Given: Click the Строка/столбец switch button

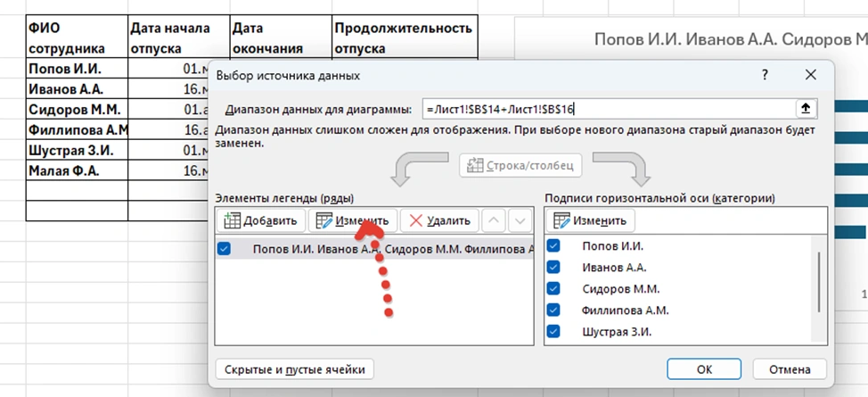Looking at the screenshot, I should coord(520,165).
